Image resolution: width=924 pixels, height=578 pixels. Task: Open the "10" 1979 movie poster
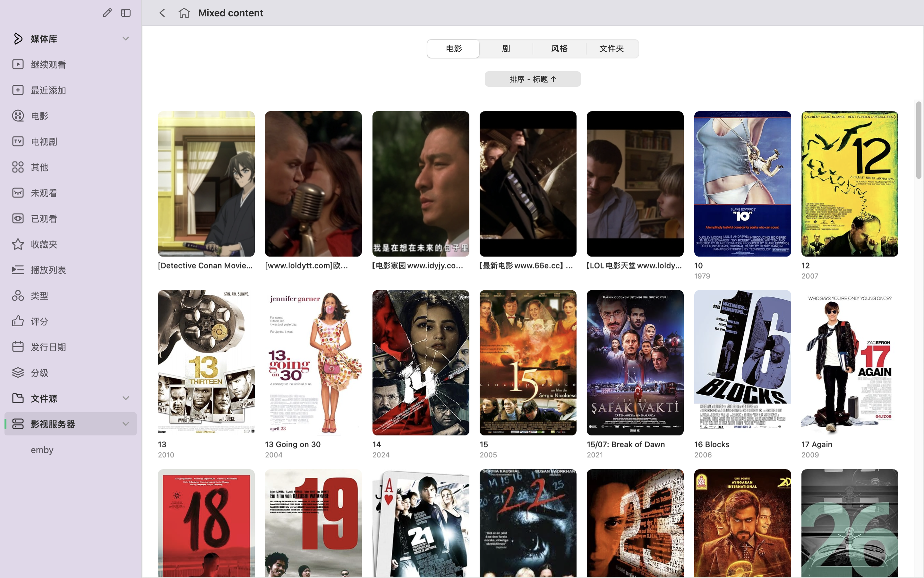click(743, 184)
